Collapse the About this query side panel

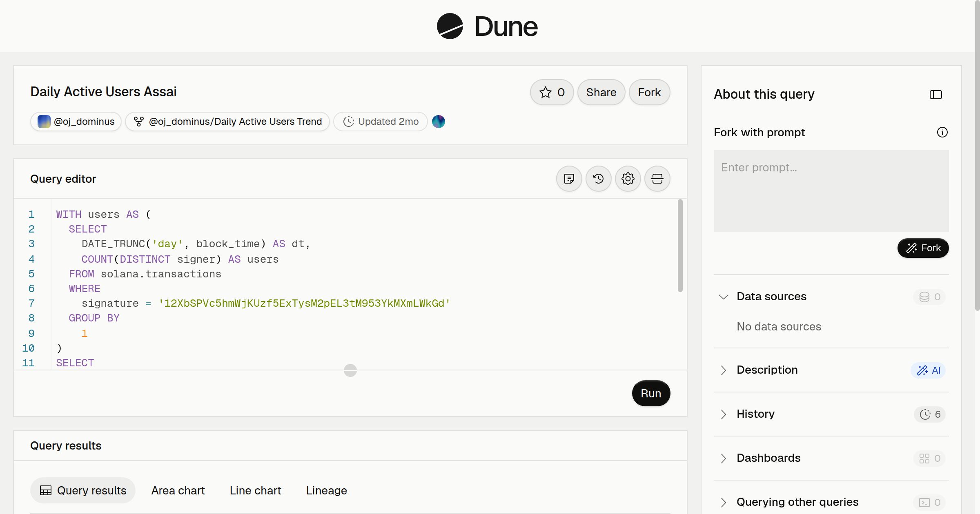tap(935, 95)
